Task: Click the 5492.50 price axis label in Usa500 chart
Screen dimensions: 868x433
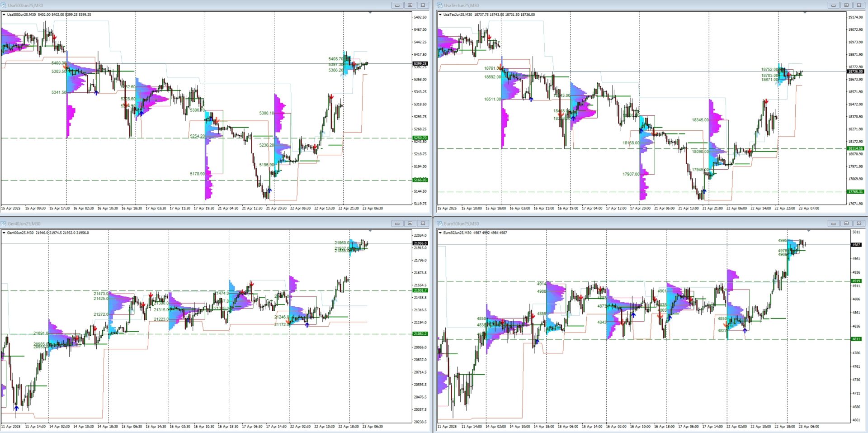Action: tap(420, 17)
